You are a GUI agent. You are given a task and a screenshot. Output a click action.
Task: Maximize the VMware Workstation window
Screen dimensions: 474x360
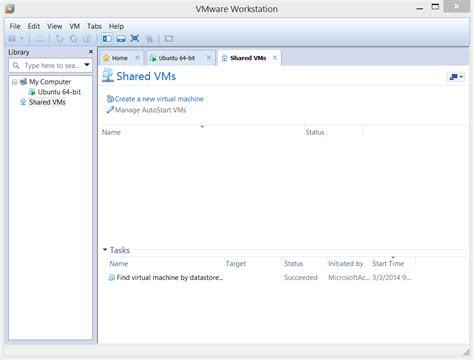pyautogui.click(x=435, y=7)
